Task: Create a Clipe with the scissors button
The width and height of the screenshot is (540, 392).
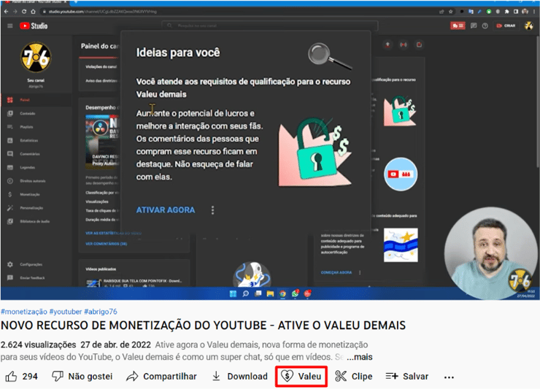Action: (x=354, y=377)
